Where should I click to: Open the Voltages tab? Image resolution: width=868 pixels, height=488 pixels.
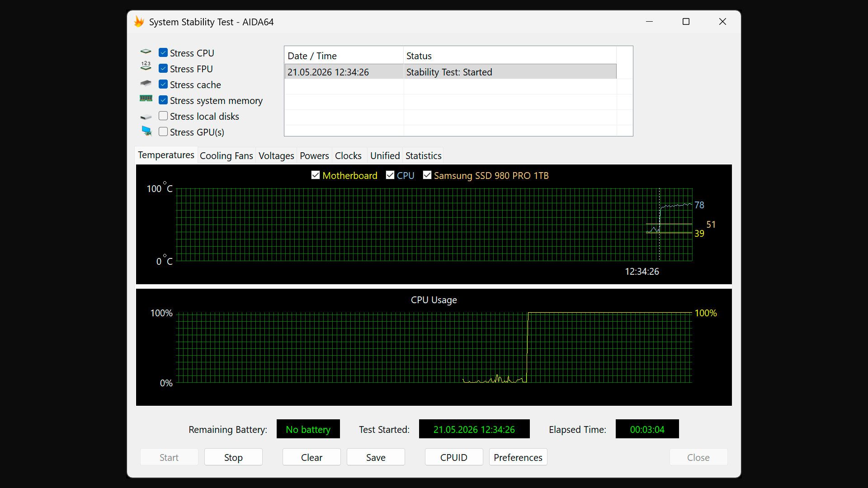(x=276, y=155)
